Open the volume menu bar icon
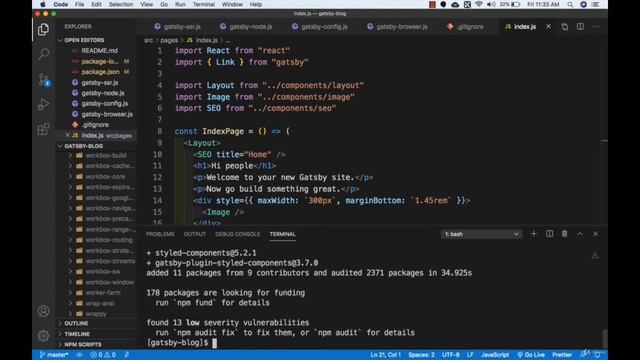 point(491,4)
